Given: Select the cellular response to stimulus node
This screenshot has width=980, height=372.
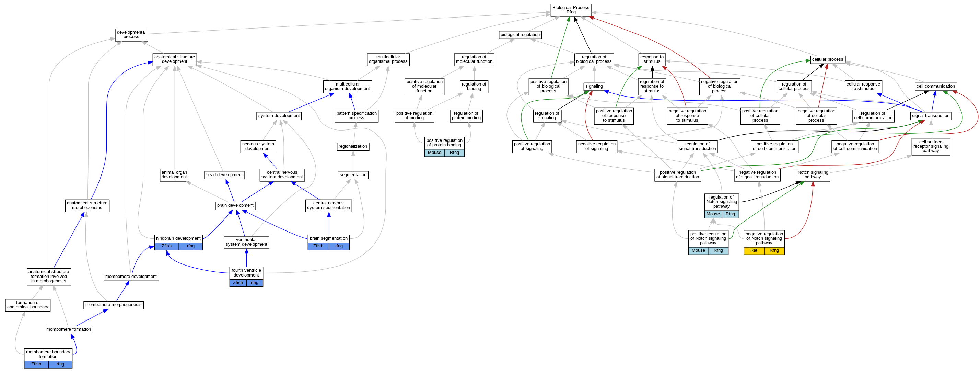Looking at the screenshot, I should coord(863,87).
